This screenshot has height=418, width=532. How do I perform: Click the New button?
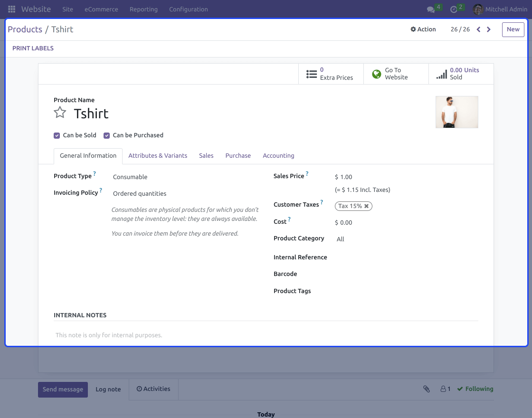tap(513, 29)
